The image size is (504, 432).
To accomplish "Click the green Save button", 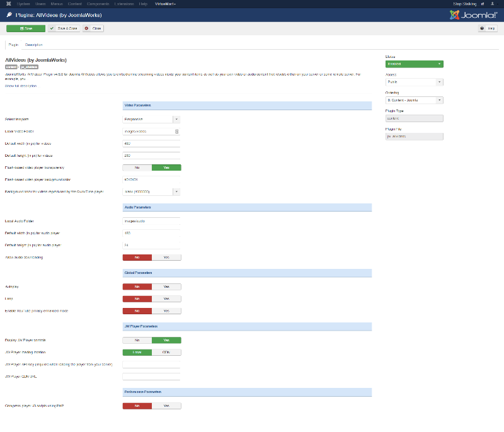I will coord(26,28).
